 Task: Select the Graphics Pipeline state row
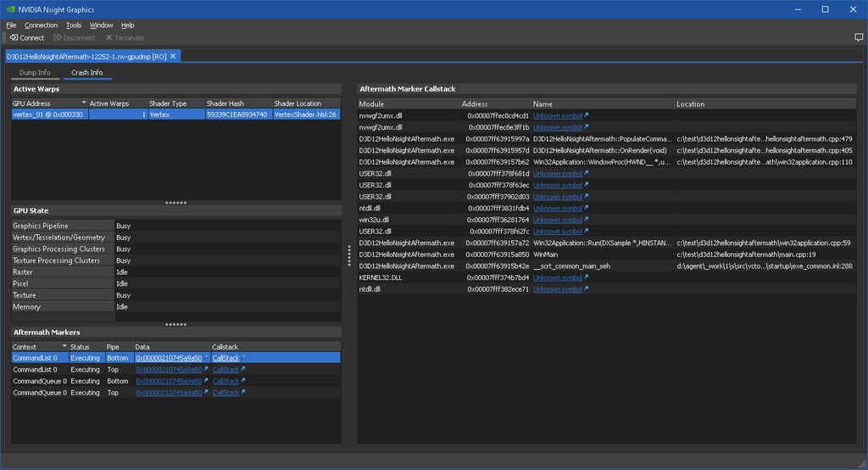(175, 227)
